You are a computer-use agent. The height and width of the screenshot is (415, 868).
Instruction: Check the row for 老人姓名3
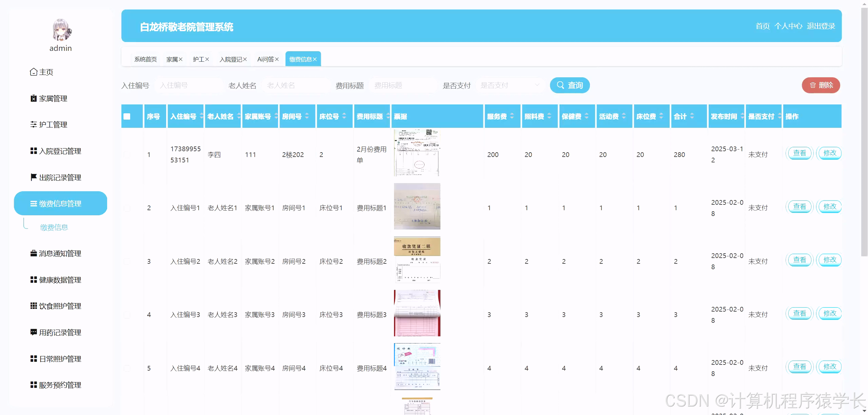(127, 315)
